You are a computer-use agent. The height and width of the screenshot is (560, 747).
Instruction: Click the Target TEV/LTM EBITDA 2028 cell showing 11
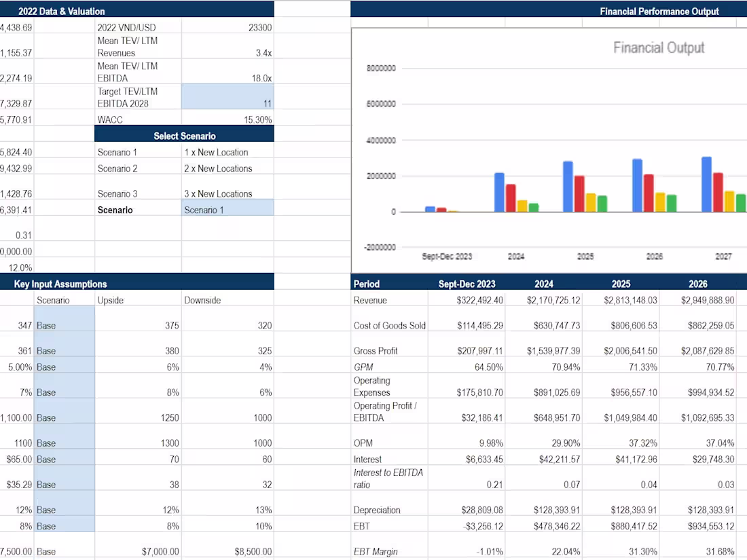pos(227,96)
